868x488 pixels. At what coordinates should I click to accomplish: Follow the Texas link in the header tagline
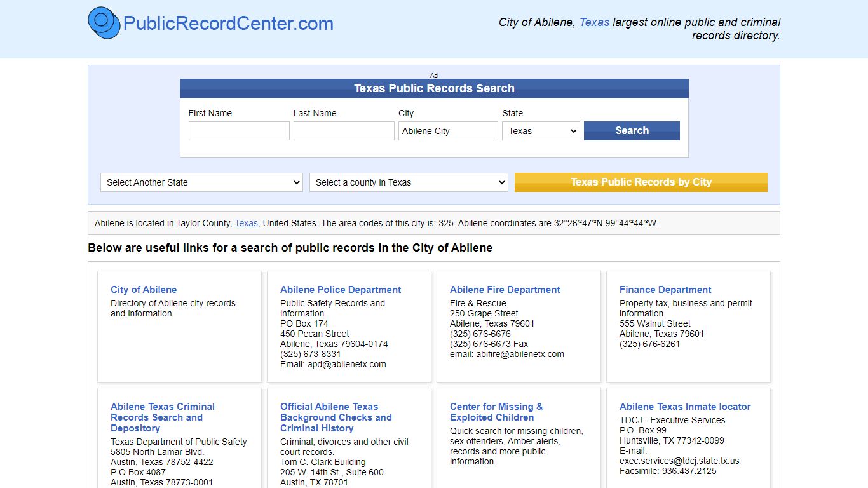click(594, 22)
